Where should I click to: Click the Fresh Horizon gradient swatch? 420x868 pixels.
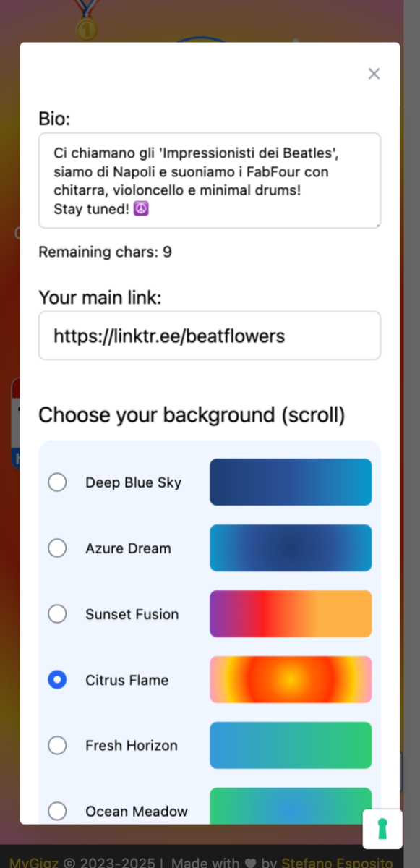coord(291,745)
